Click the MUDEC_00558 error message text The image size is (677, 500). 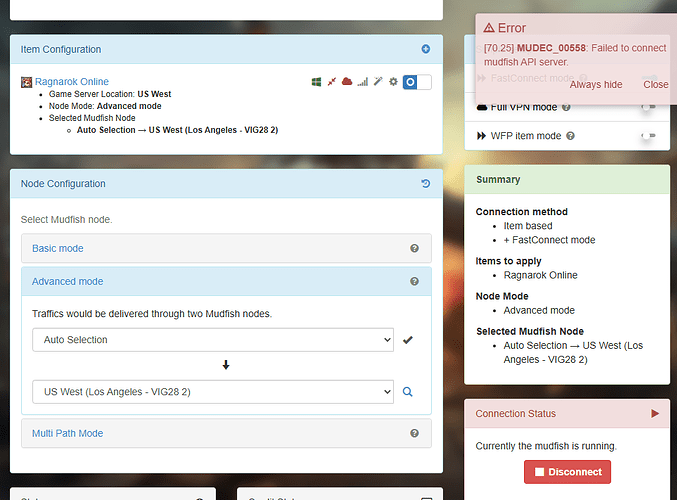[x=575, y=55]
